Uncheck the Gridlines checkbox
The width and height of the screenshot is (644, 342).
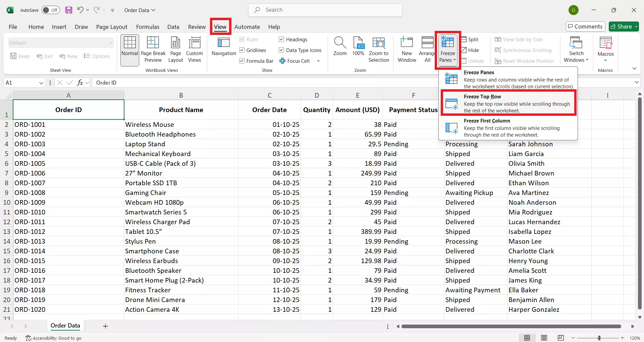pyautogui.click(x=242, y=50)
